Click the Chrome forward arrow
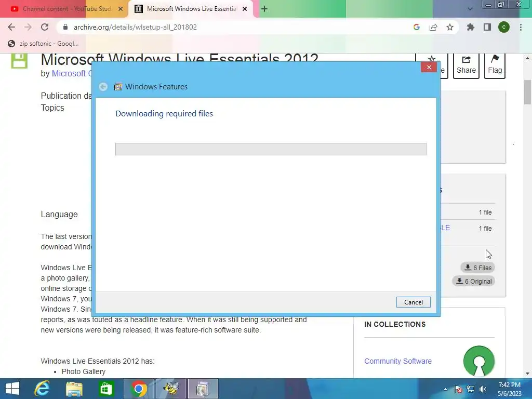 [x=28, y=27]
